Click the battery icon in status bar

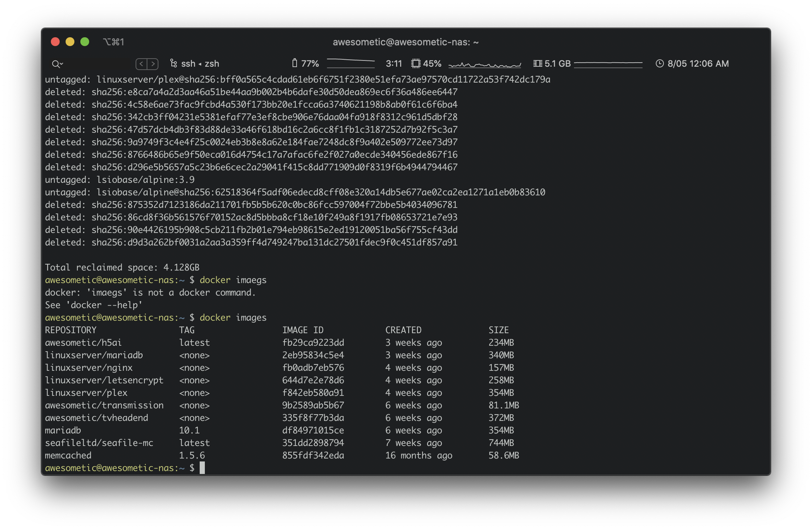pos(294,63)
